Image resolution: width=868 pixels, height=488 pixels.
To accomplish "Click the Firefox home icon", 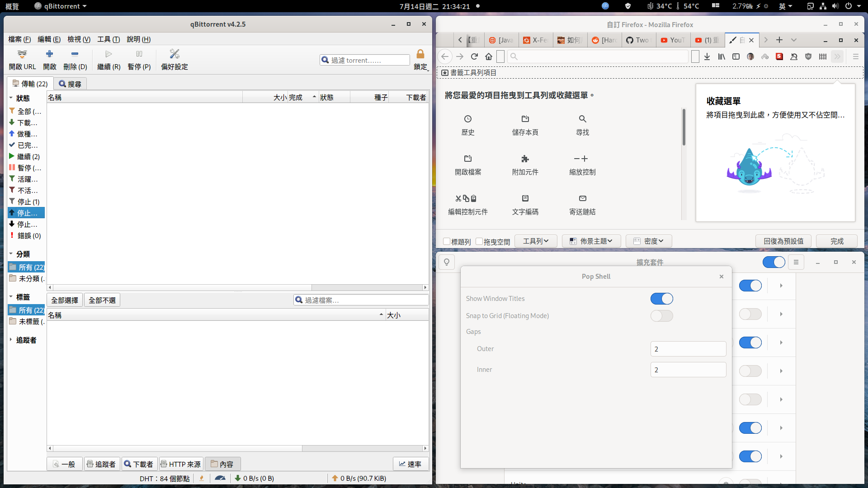I will 489,56.
